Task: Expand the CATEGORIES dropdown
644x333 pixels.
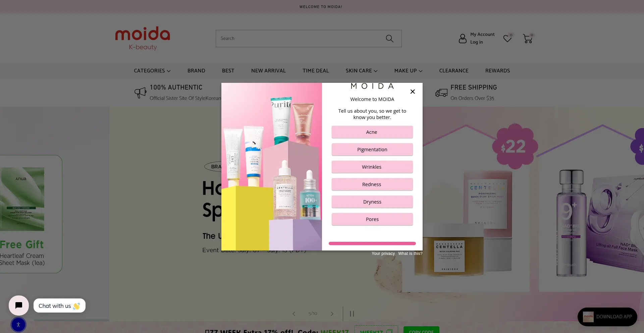Action: tap(152, 71)
